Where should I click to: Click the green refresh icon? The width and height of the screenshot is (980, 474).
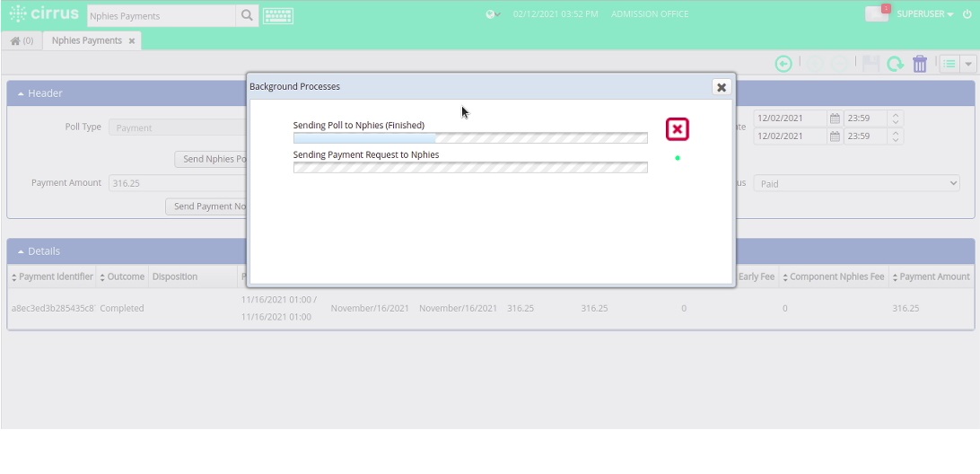[895, 64]
